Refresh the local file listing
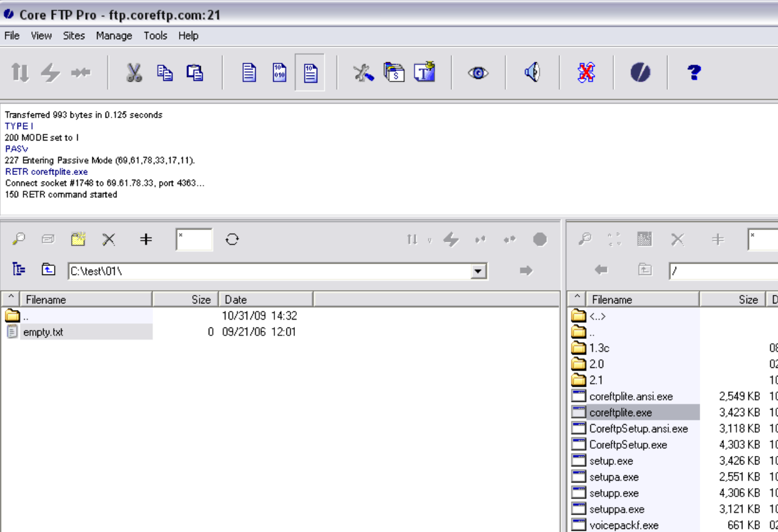The height and width of the screenshot is (532, 778). click(x=232, y=239)
